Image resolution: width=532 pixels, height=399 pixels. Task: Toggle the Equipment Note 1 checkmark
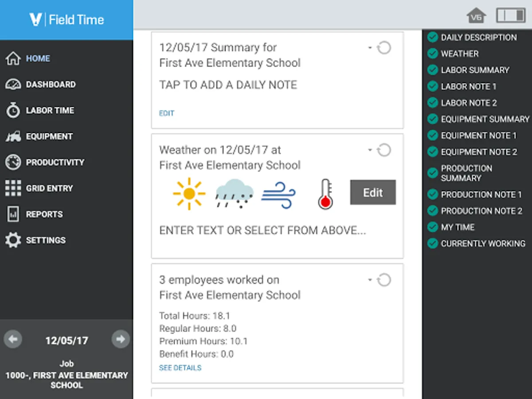tap(433, 135)
